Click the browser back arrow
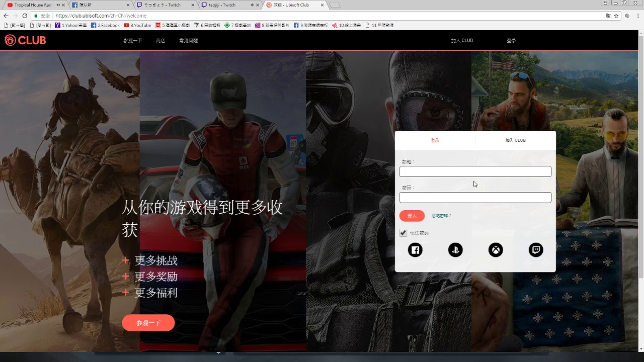 6,16
